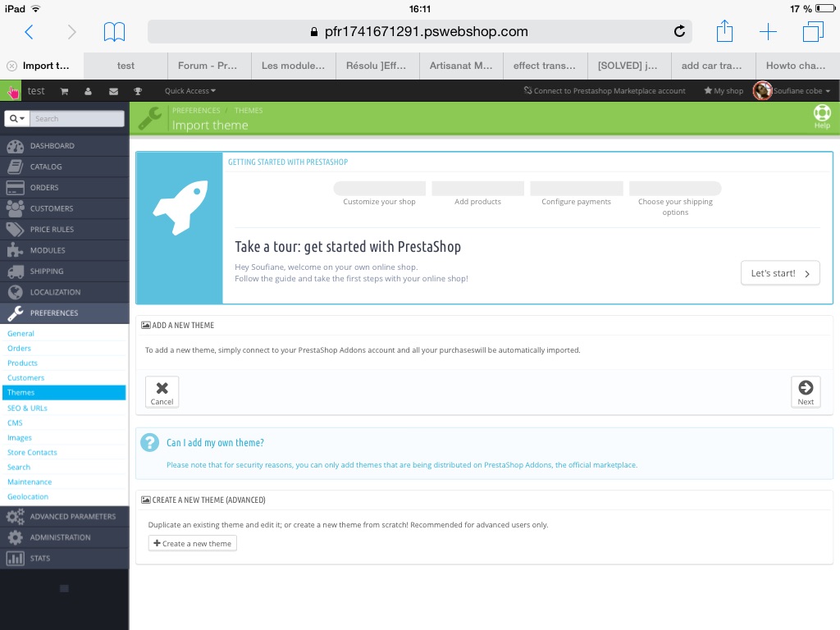Reload the page with refresh icon

pos(679,32)
